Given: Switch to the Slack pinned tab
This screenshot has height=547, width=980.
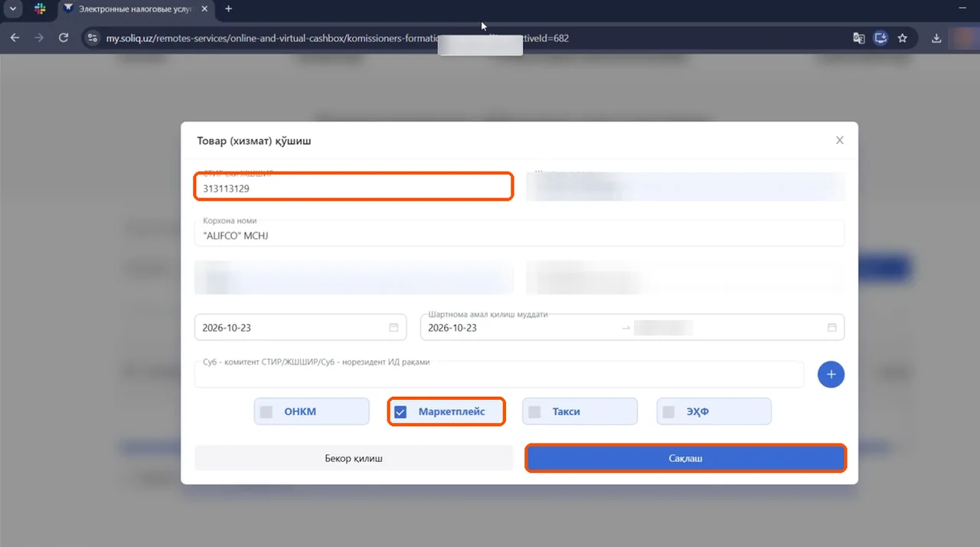Looking at the screenshot, I should pyautogui.click(x=40, y=9).
